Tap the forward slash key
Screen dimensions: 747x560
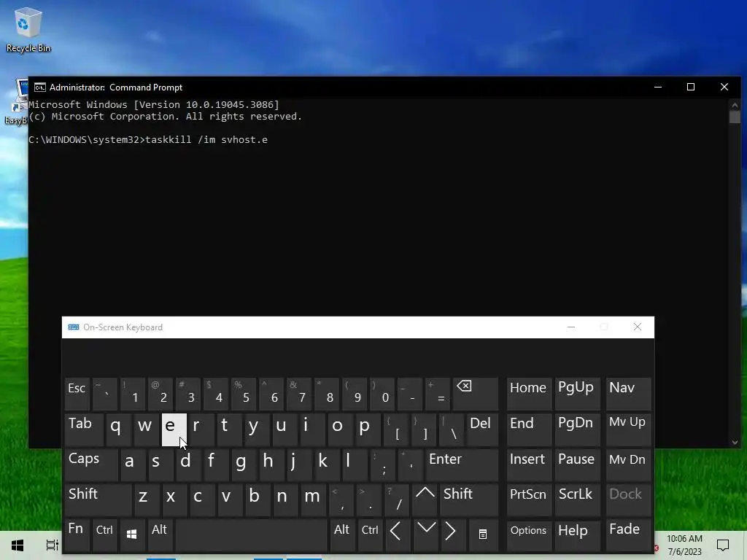click(397, 499)
